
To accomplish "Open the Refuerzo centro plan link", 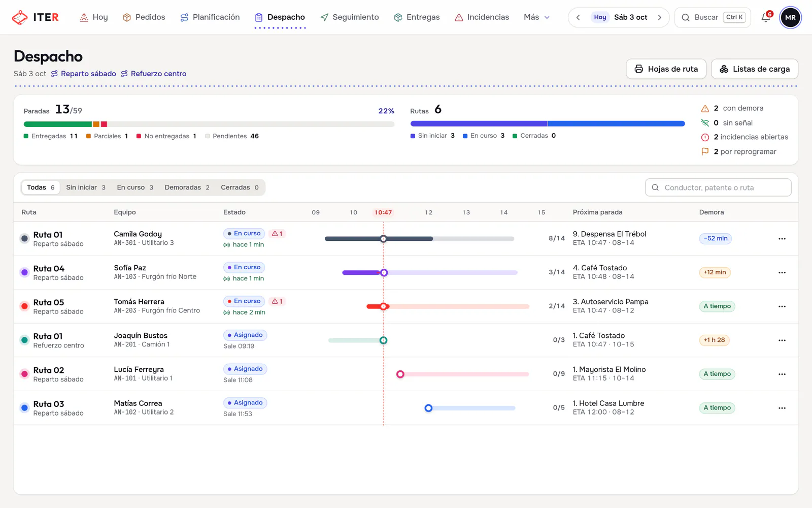I will pos(154,74).
